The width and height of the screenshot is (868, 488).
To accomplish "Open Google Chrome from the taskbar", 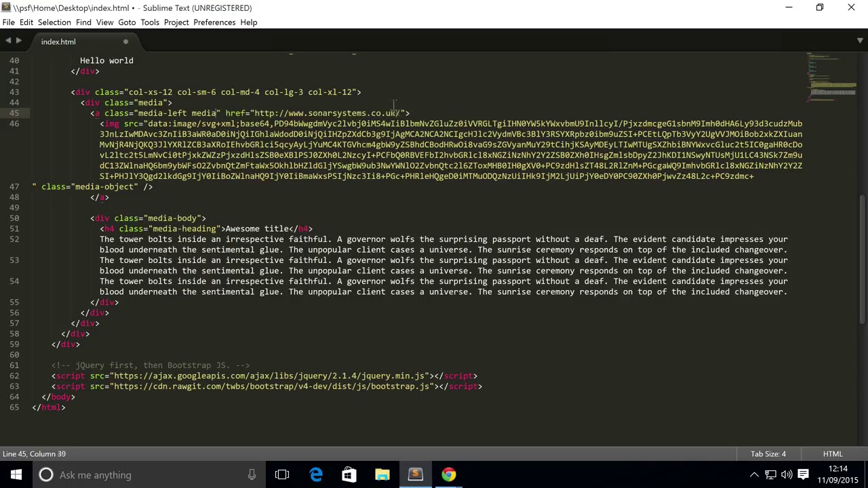I will click(x=448, y=474).
